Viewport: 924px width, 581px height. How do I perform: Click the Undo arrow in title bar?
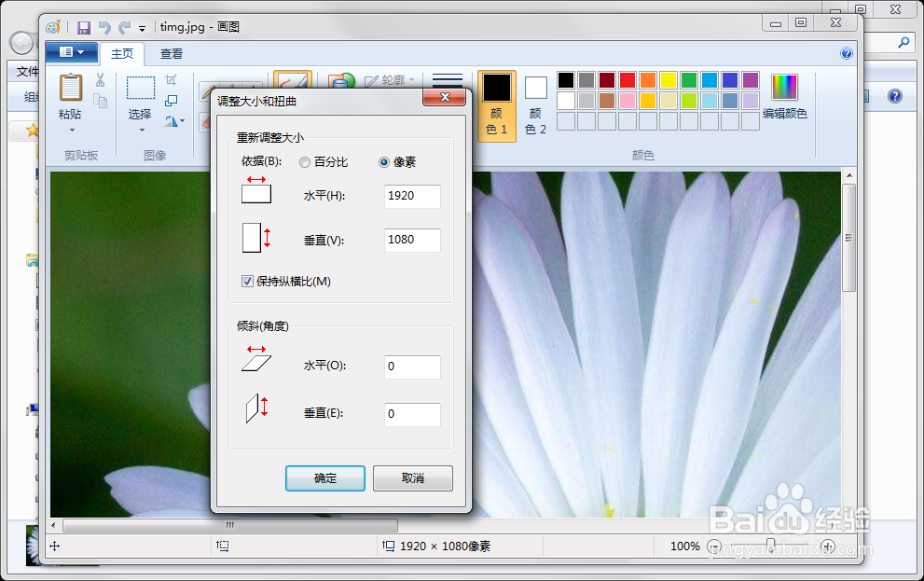[x=104, y=27]
